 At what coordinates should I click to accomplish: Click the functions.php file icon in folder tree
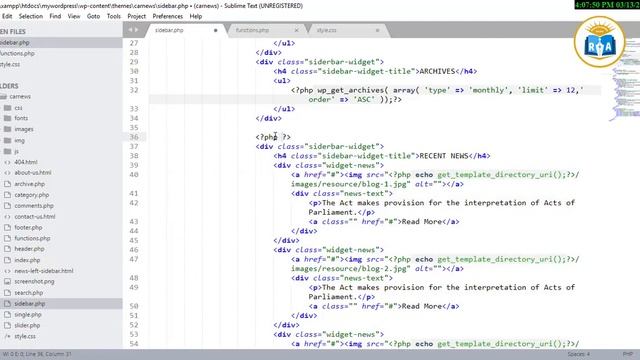7,238
